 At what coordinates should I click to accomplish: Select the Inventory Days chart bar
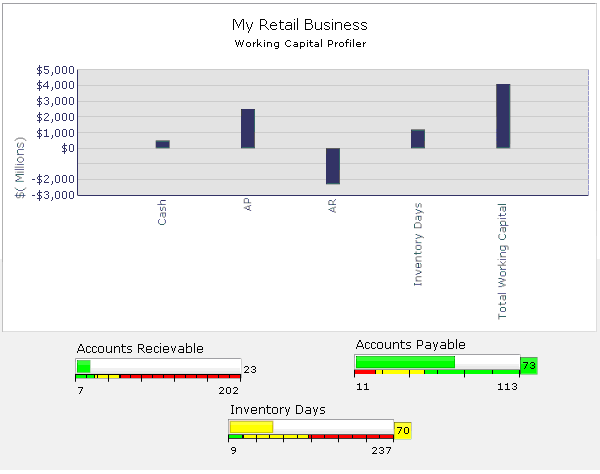(418, 139)
